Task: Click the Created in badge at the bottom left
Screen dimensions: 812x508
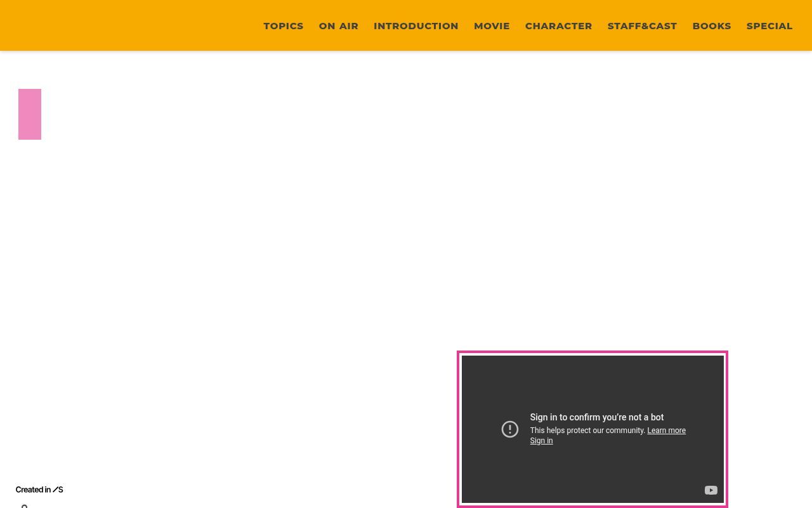Action: click(x=39, y=490)
